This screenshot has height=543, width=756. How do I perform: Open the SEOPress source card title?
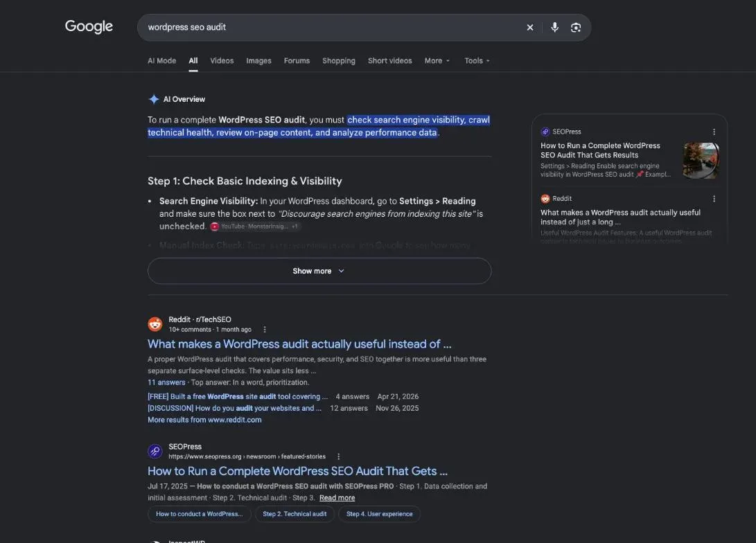[x=600, y=150]
